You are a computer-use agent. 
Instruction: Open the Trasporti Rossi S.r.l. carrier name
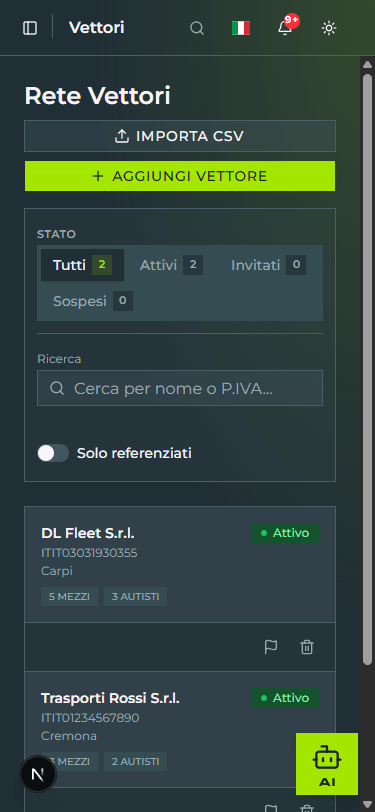coord(110,699)
